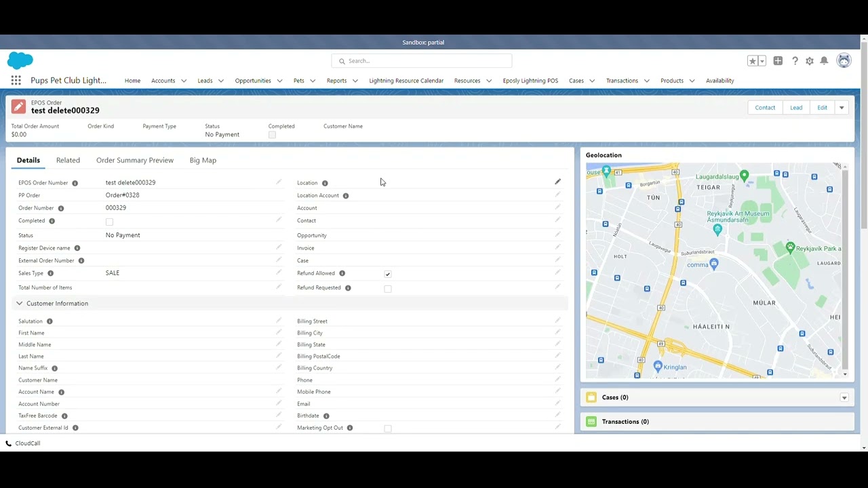The width and height of the screenshot is (868, 488).
Task: Expand the Opportunities nav dropdown arrow
Action: (279, 81)
